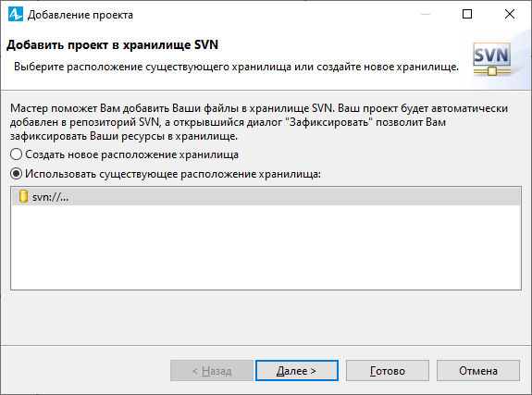Finish the wizard with the Готово button
This screenshot has width=532, height=395.
click(388, 371)
